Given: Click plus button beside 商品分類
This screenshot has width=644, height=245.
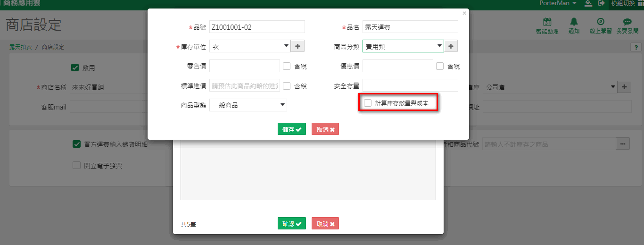Looking at the screenshot, I should click(x=451, y=46).
